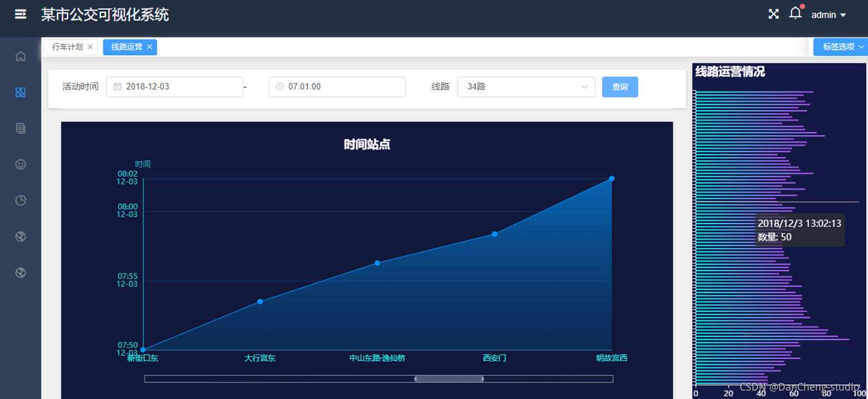Click the upper globe icon in sidebar

[21, 237]
